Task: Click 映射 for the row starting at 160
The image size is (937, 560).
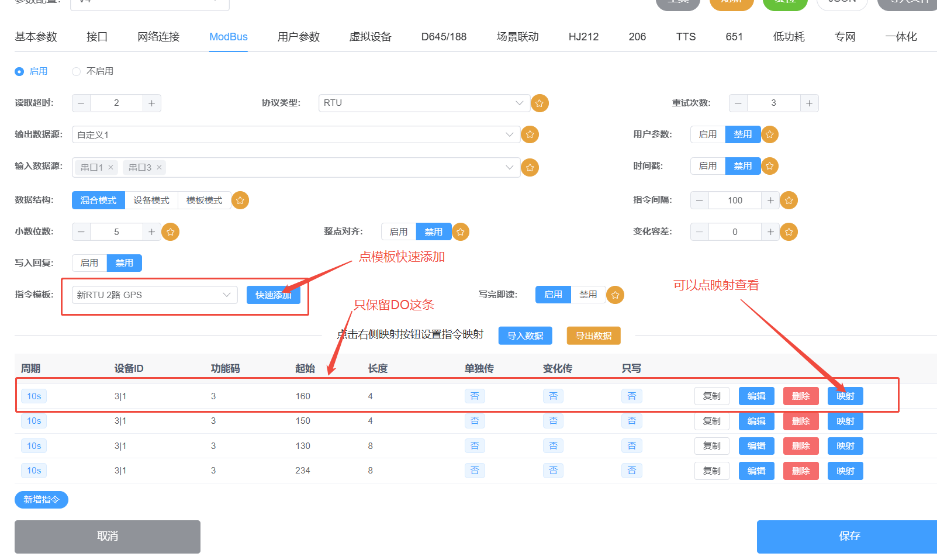Action: (845, 396)
